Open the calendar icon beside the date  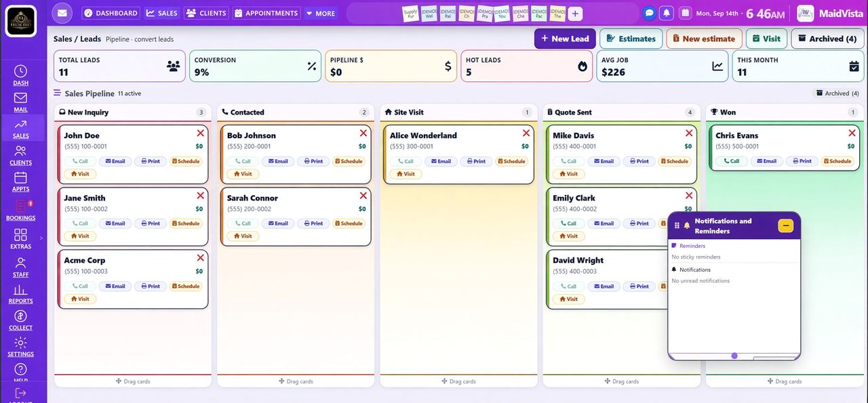click(685, 13)
